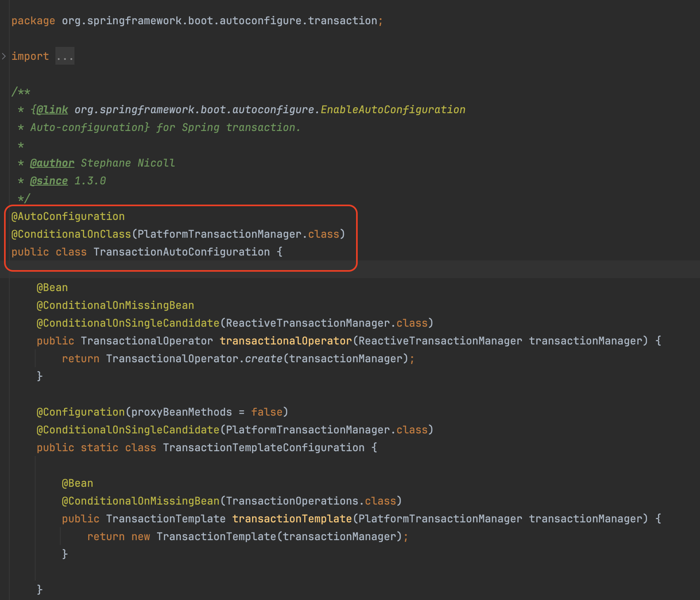Viewport: 700px width, 600px height.
Task: Click TransactionalOperator return type of transactionalOperator method
Action: [147, 341]
